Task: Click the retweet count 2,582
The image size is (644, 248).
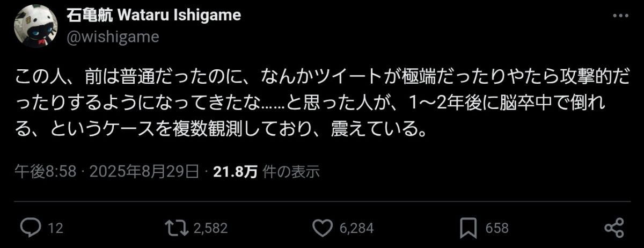Action: 210,228
